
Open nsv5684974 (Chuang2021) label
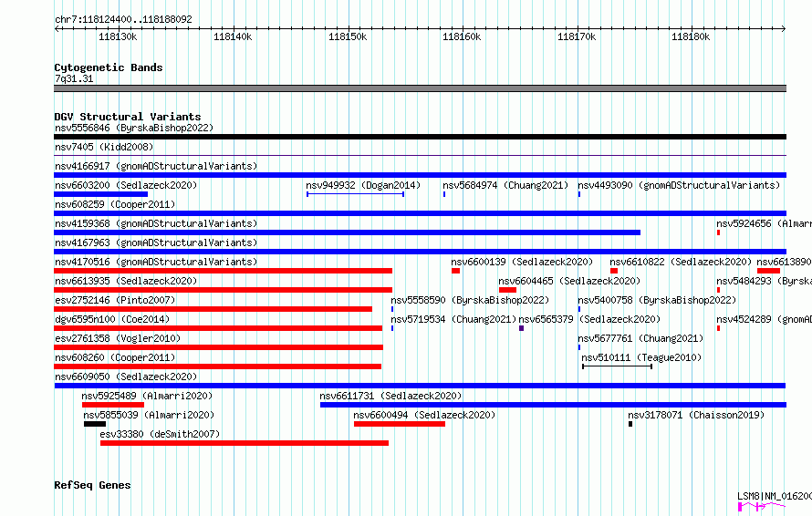(x=505, y=185)
